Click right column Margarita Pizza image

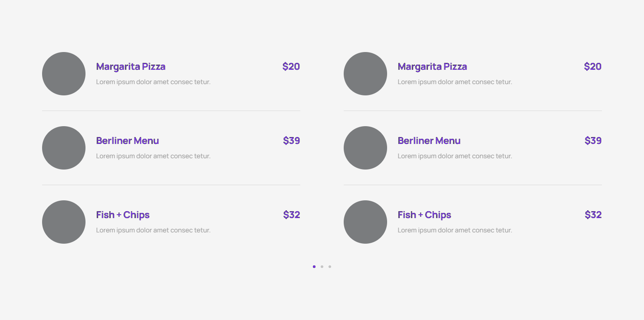(365, 74)
